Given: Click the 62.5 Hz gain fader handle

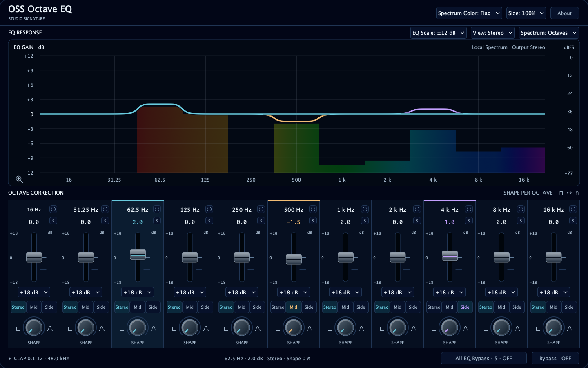Looking at the screenshot, I should [x=138, y=254].
